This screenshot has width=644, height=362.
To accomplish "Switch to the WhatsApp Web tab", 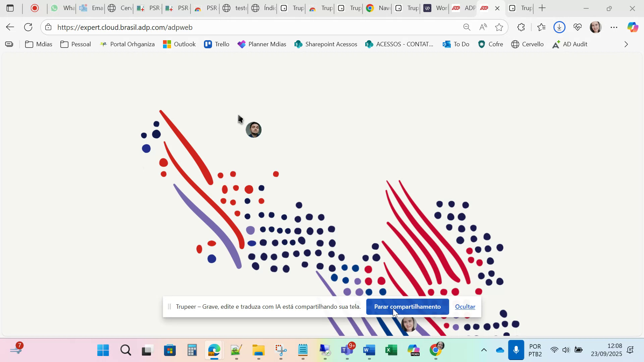I will click(62, 8).
